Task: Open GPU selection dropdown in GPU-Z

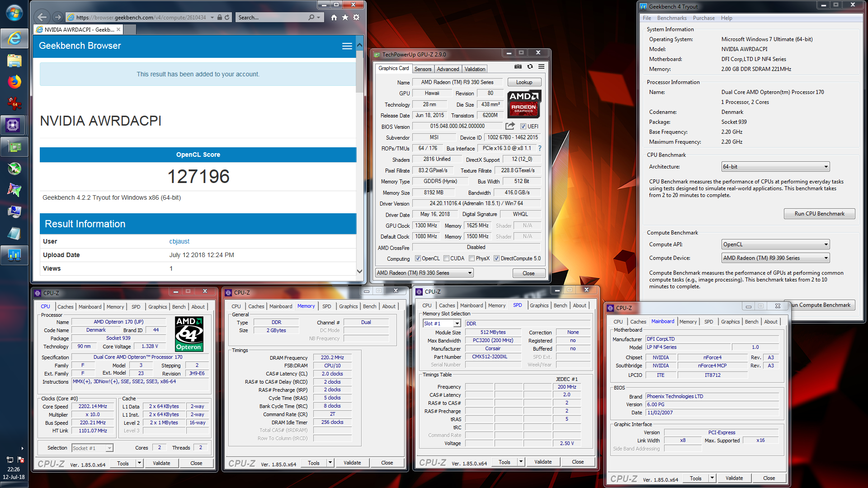Action: pos(424,273)
